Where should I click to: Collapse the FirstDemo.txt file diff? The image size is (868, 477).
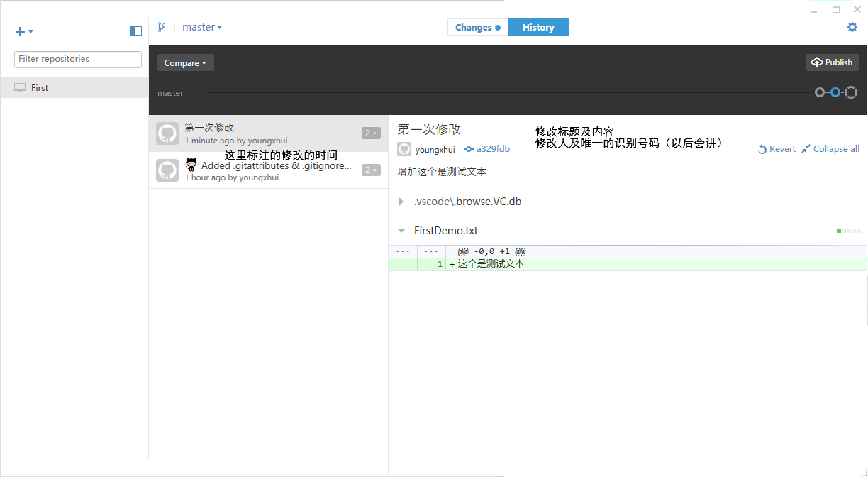(x=401, y=231)
